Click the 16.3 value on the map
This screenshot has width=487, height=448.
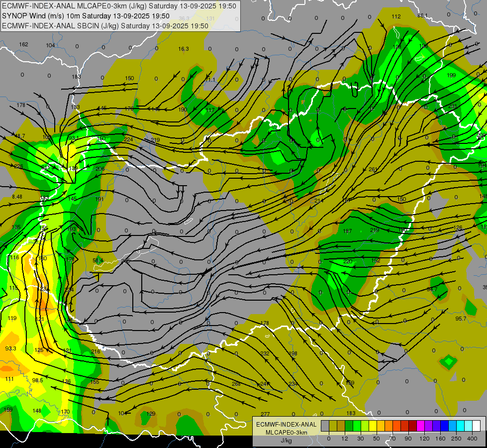click(184, 49)
